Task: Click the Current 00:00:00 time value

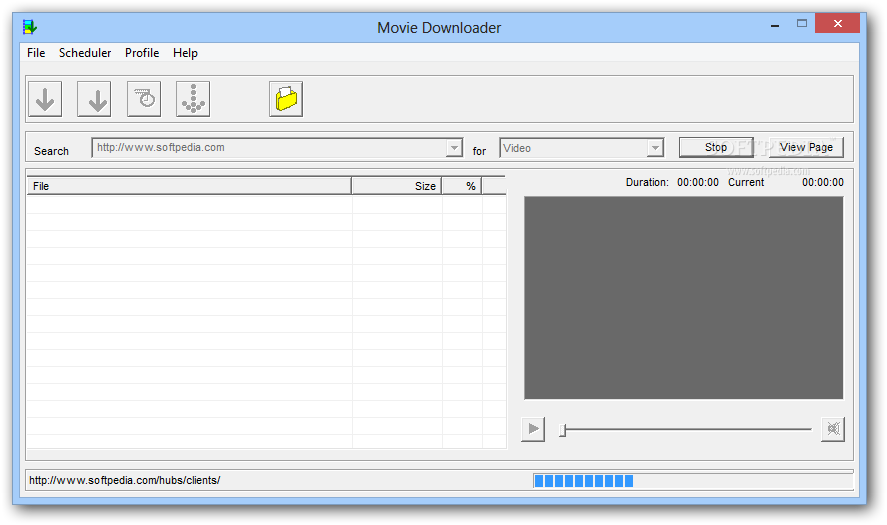Action: [823, 182]
